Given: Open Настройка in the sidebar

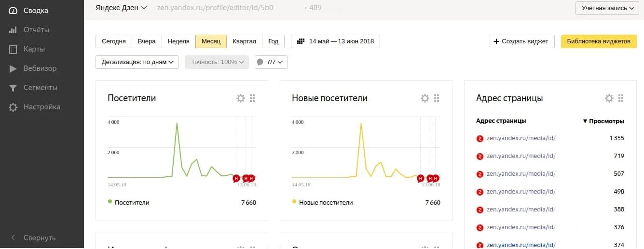Looking at the screenshot, I should pyautogui.click(x=42, y=106).
